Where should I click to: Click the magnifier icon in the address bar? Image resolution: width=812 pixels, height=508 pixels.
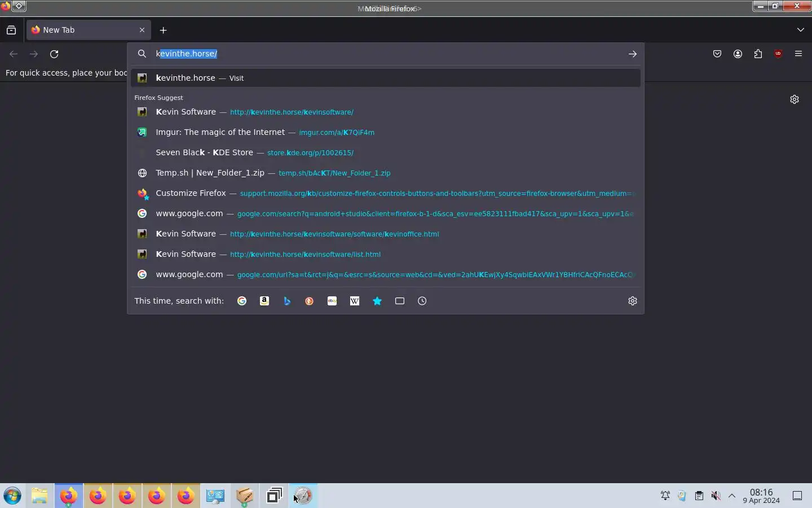(143, 54)
